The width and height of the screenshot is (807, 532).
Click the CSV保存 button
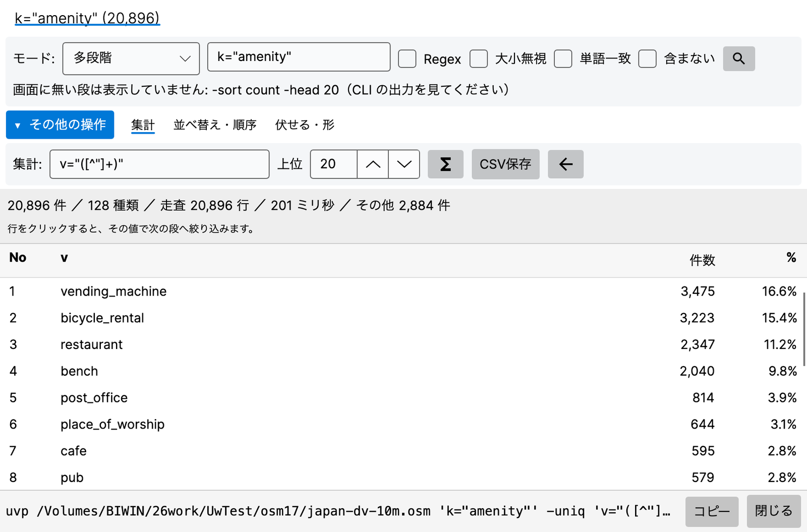(x=505, y=164)
